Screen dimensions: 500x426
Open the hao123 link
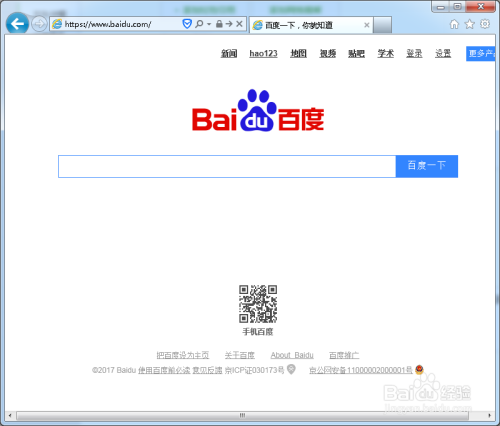[x=263, y=53]
